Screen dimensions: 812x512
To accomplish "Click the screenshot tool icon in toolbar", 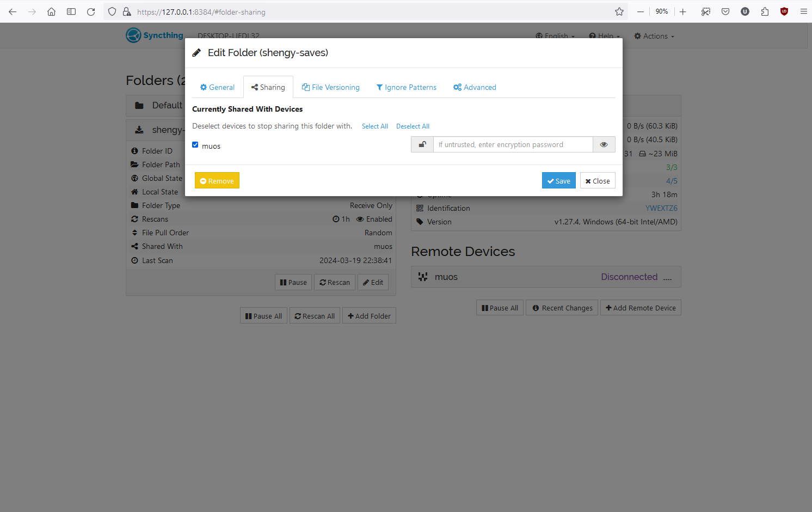I will tap(706, 11).
